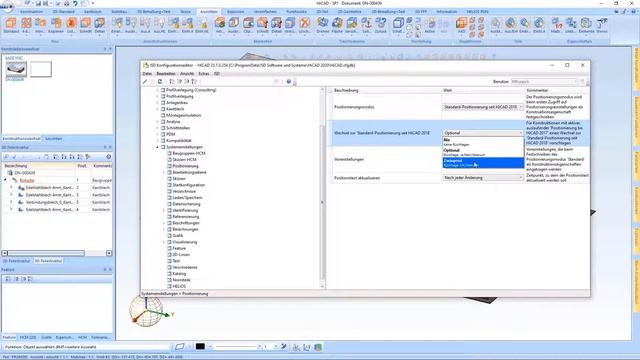Click the plane selection icon in bottom toolbar
This screenshot has width=640, height=360.
(x=180, y=347)
